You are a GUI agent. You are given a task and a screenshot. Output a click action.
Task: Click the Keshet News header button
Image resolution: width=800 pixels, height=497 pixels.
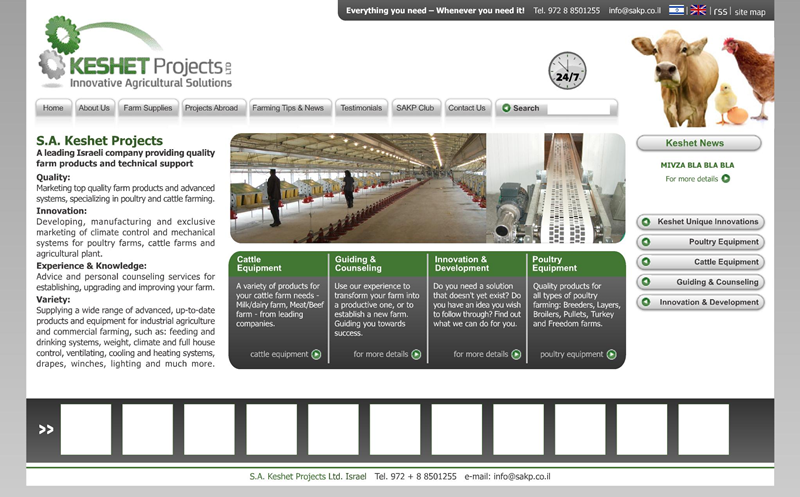click(x=699, y=143)
